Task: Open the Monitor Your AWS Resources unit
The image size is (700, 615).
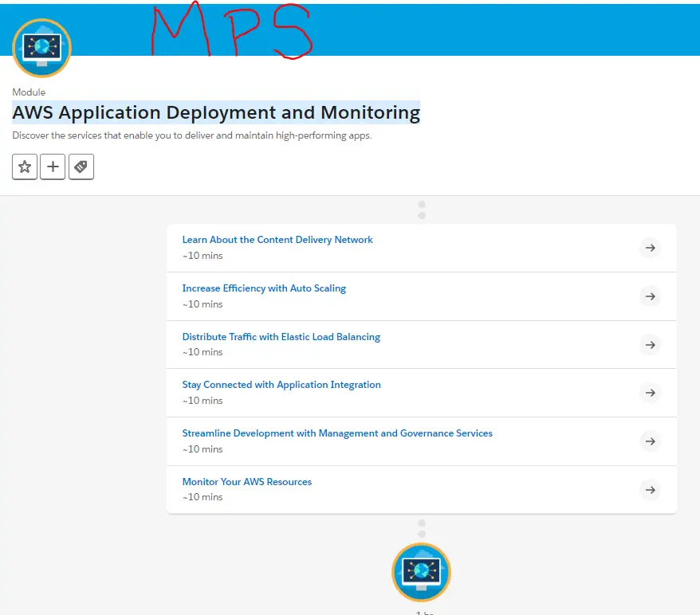Action: tap(246, 481)
